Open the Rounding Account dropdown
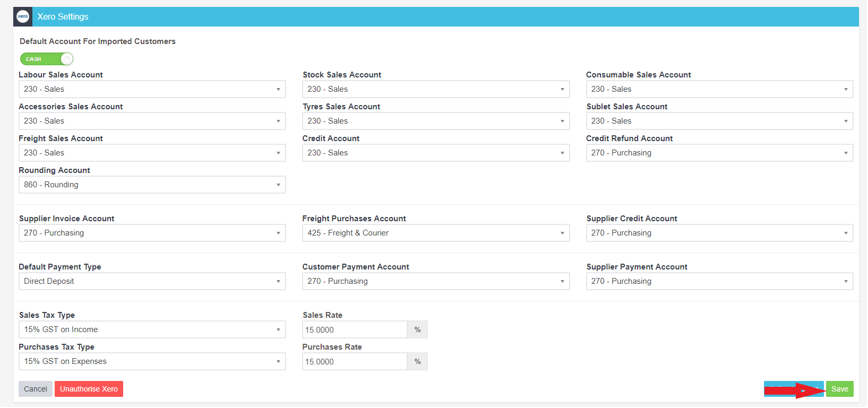This screenshot has height=408, width=868. pos(152,185)
